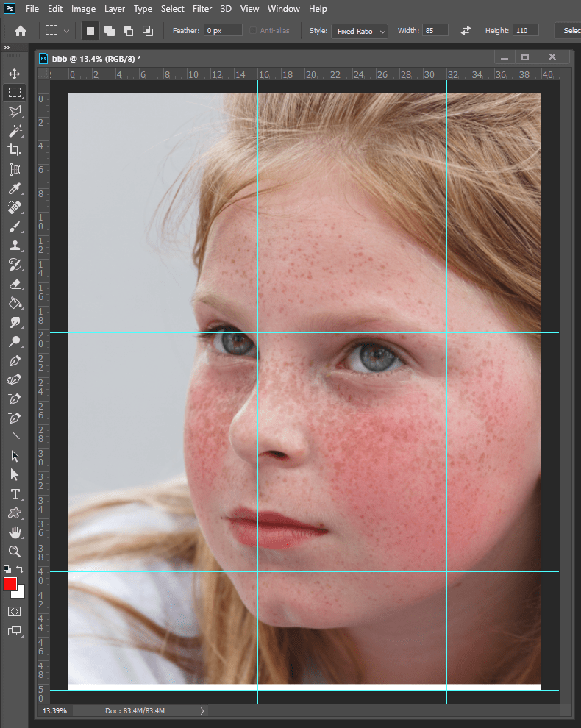This screenshot has width=581, height=728.
Task: Select the Freeform Pen tool
Action: click(x=15, y=379)
